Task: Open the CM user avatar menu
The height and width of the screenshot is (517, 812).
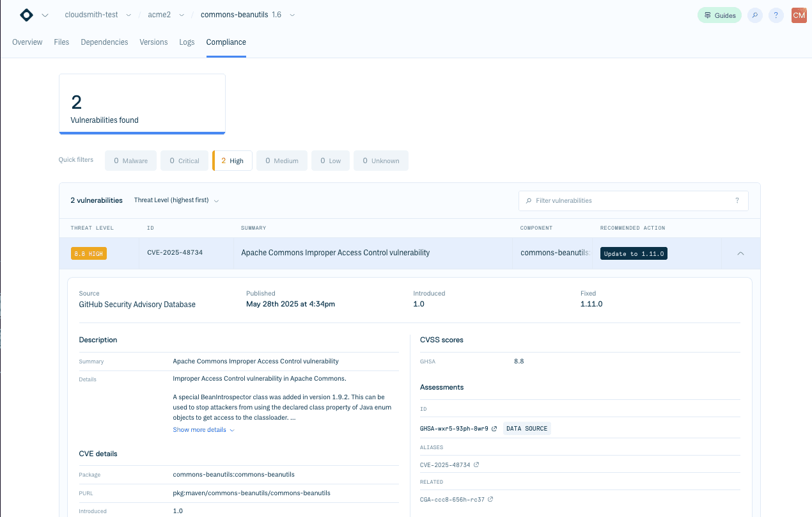Action: point(799,15)
